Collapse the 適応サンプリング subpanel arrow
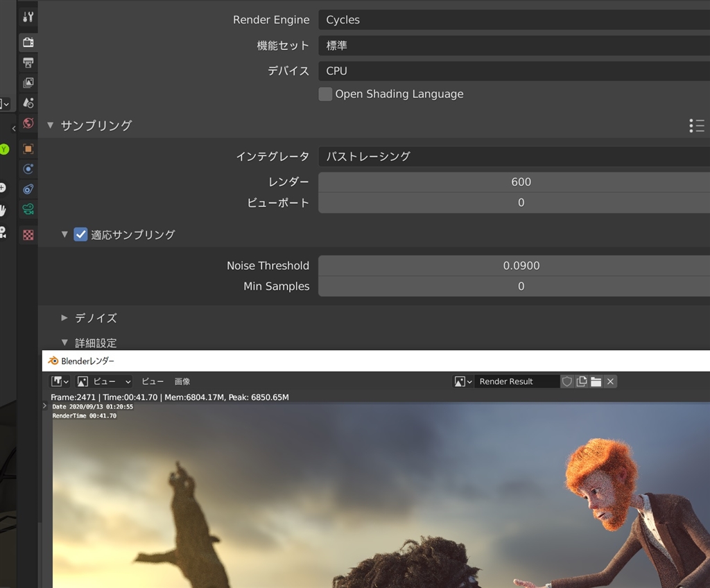 coord(64,234)
